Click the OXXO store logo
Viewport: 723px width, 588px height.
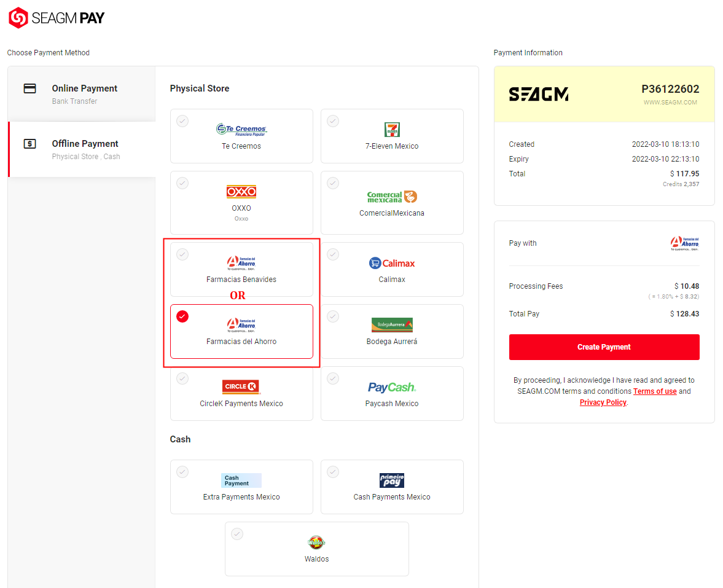(241, 191)
